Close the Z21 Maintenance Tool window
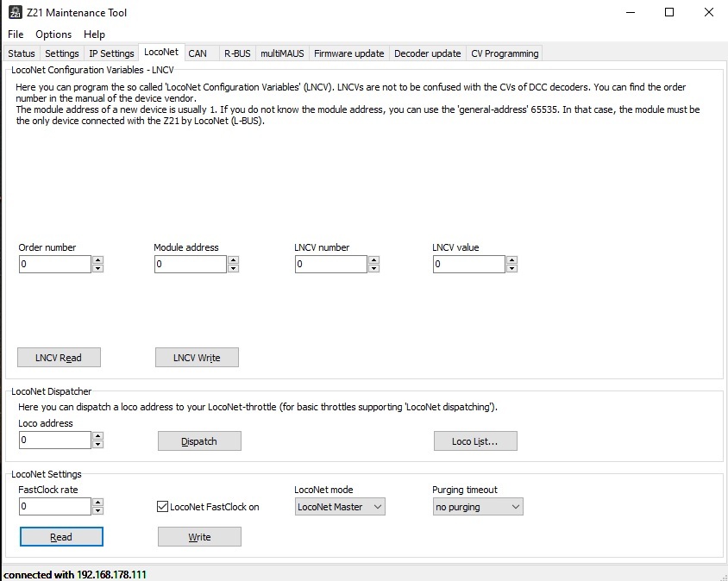Viewport: 728px width, 581px height. [708, 13]
